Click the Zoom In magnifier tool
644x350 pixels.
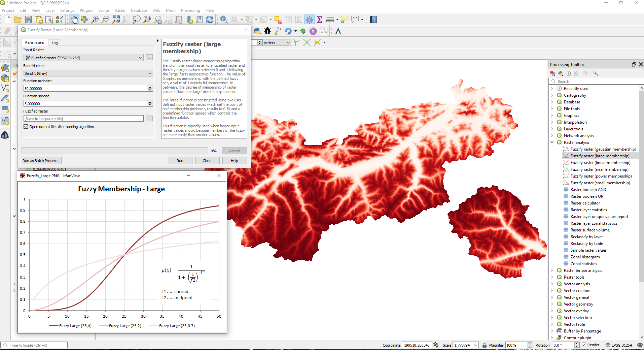tap(95, 20)
